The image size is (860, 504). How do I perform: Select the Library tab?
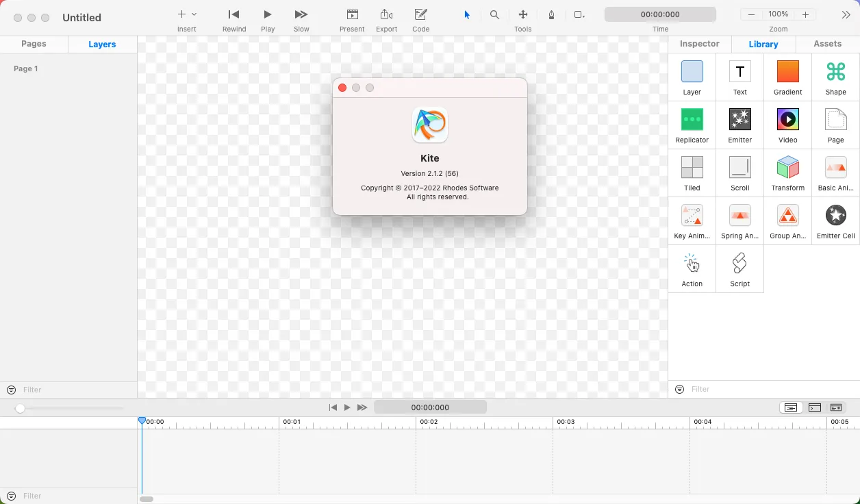[763, 44]
